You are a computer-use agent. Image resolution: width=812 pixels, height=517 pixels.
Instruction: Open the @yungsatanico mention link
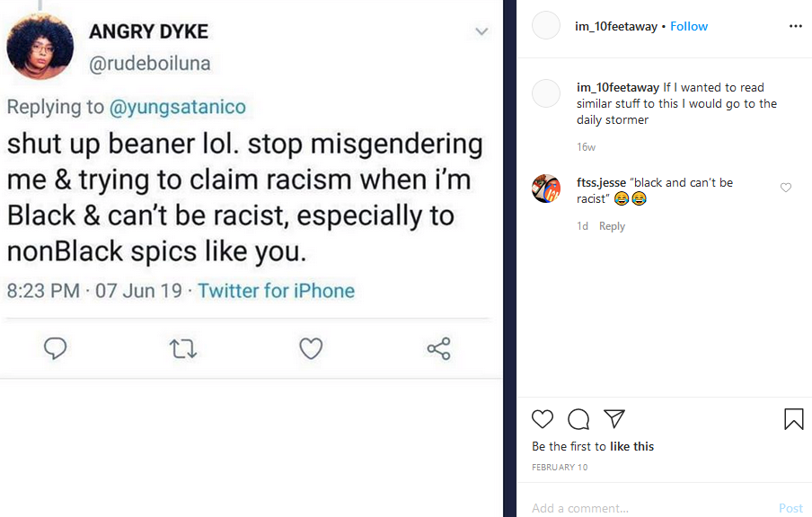pos(178,107)
